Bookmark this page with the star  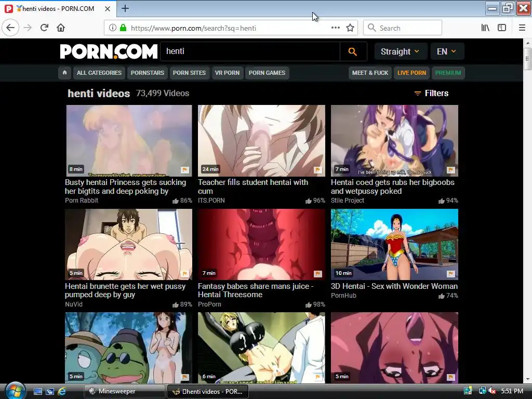(350, 28)
